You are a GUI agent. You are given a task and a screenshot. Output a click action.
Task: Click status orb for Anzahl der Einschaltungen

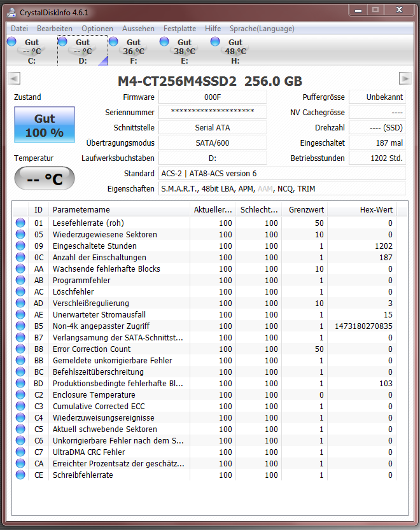[x=20, y=257]
